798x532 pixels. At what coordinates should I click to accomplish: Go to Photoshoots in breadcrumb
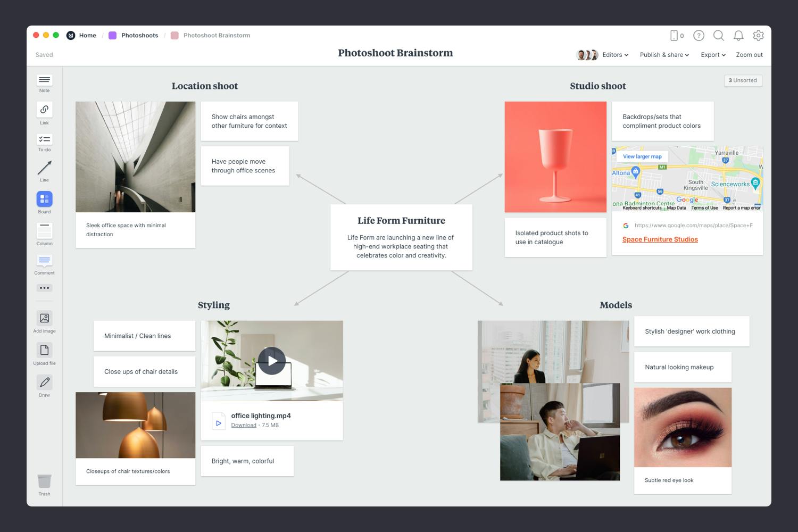(139, 36)
